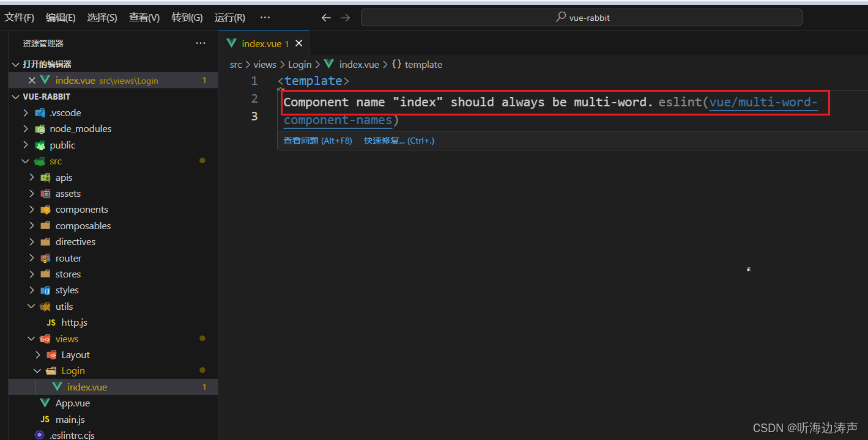Open the 查看(V) menu
Image resolution: width=868 pixels, height=440 pixels.
(x=144, y=18)
